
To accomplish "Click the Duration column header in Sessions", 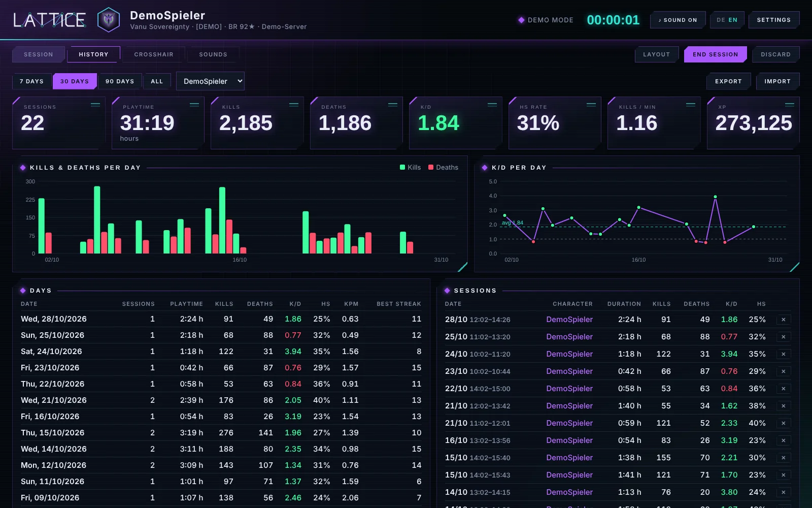I will click(x=624, y=304).
